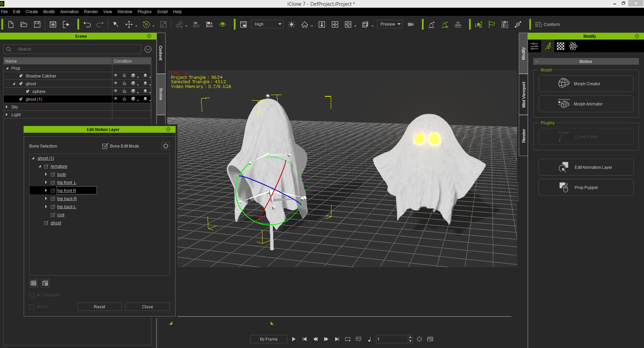Open the Plugins menu
The width and height of the screenshot is (644, 348).
[x=144, y=11]
